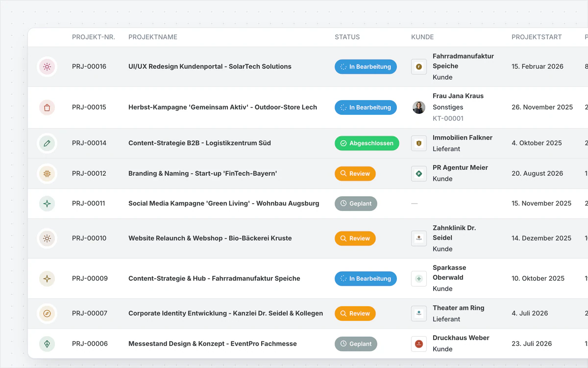The height and width of the screenshot is (368, 588).
Task: Click Review status for PRJ-00012
Action: 355,174
